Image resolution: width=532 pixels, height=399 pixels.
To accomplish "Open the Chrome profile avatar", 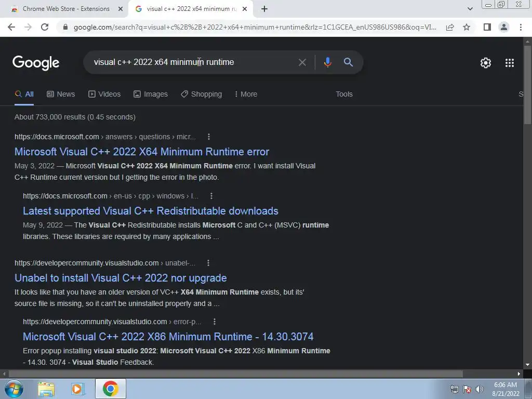I will click(504, 27).
